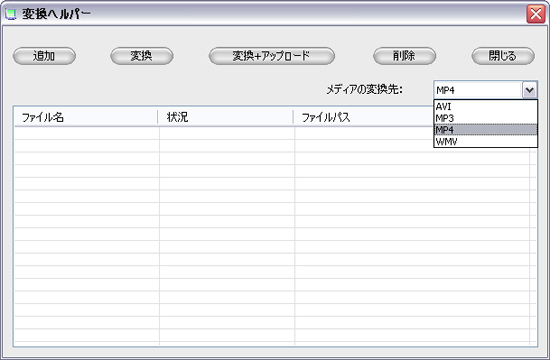Click the 状況 column header
Image resolution: width=550 pixels, height=360 pixels.
tap(226, 117)
